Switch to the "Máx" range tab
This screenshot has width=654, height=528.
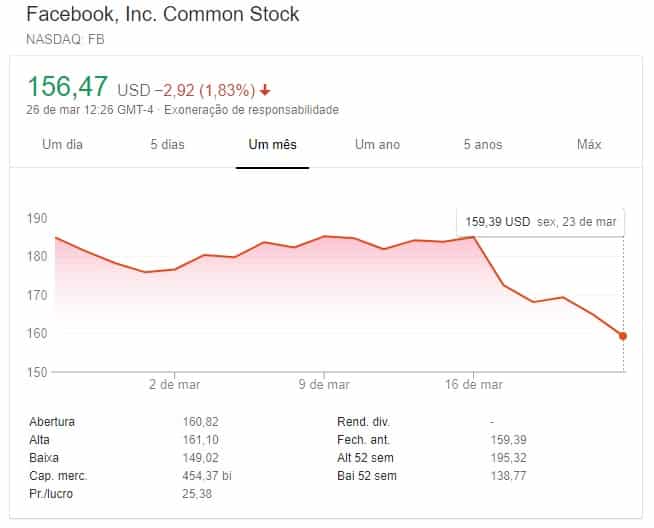[589, 145]
